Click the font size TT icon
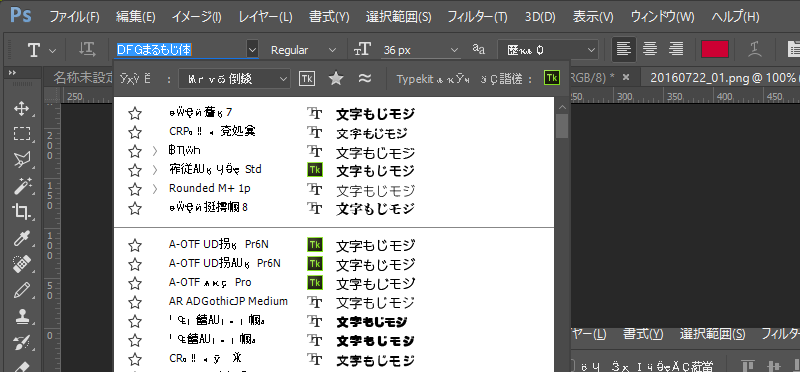 click(362, 49)
